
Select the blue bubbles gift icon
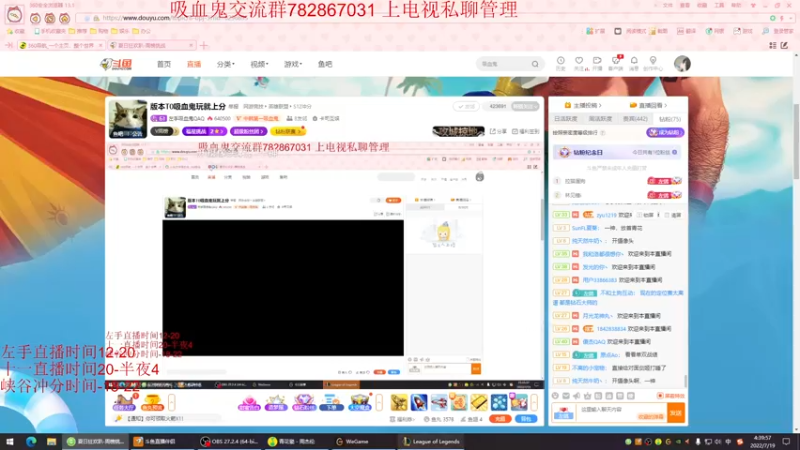click(498, 402)
